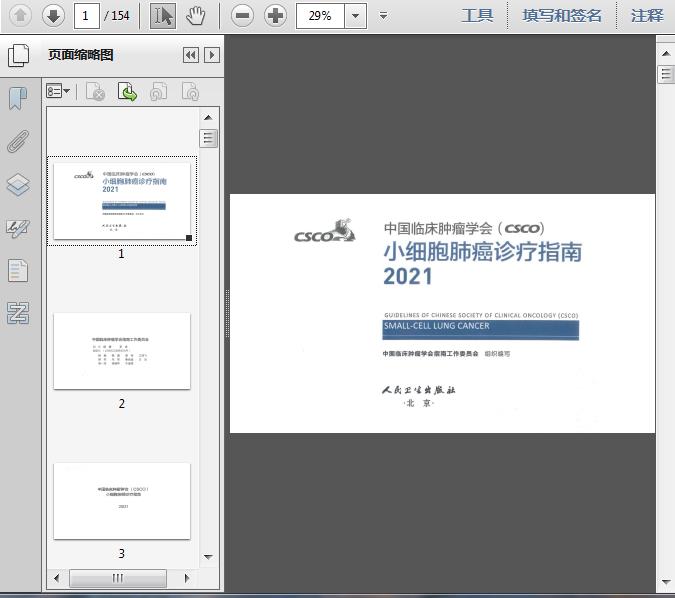675x598 pixels.
Task: Go to next page with down arrow
Action: [x=53, y=16]
